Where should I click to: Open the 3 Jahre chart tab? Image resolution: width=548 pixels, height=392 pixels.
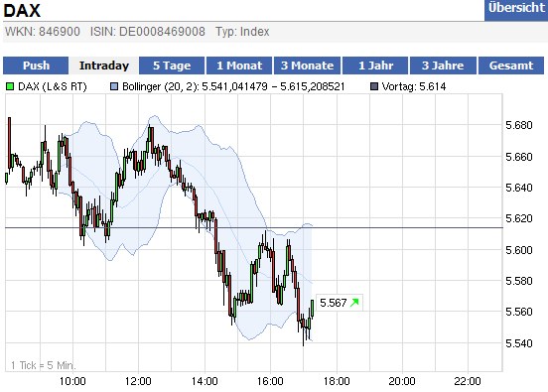click(443, 65)
